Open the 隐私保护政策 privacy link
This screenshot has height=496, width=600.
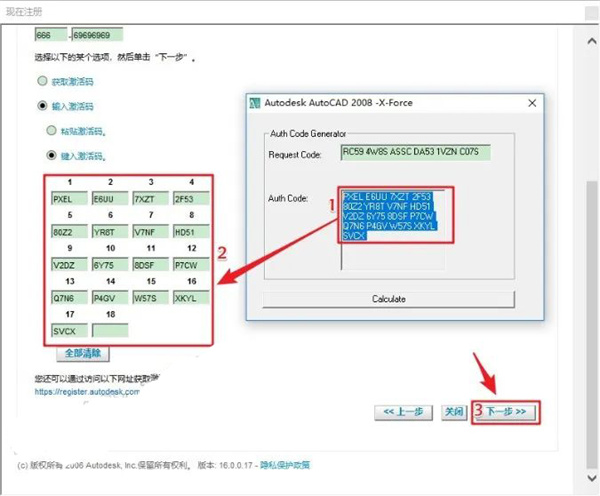285,465
